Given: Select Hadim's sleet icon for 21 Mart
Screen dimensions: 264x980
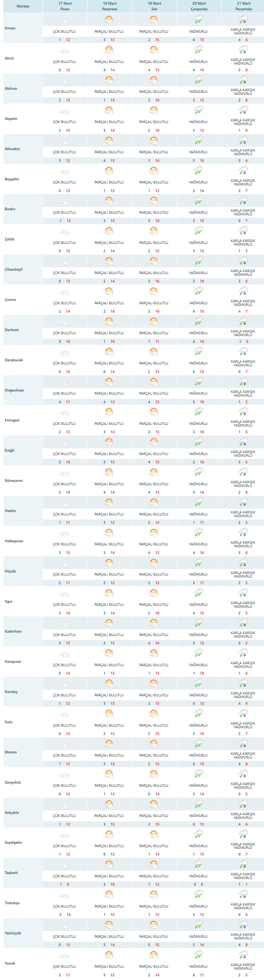Looking at the screenshot, I should click(x=243, y=502).
